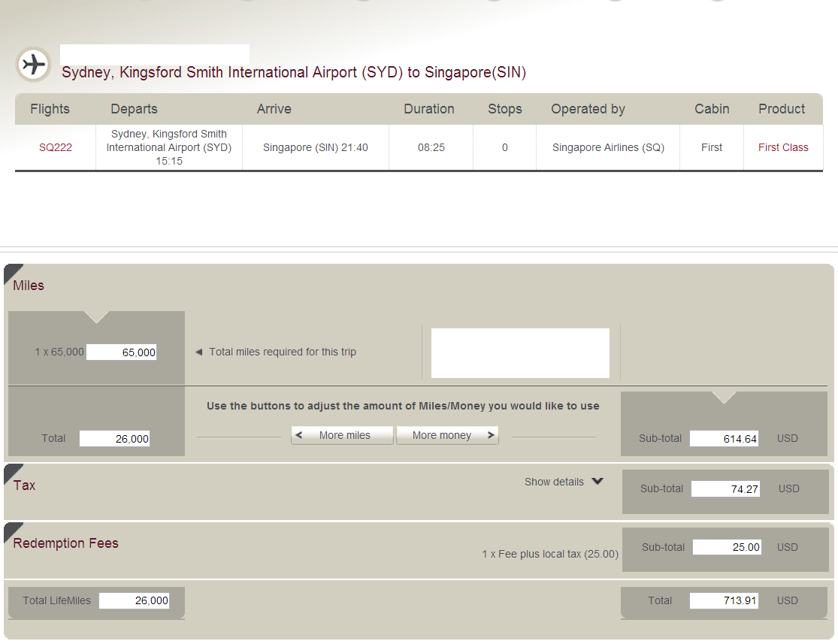Click the Redemption Fees corner marker
838x644 pixels.
12,531
